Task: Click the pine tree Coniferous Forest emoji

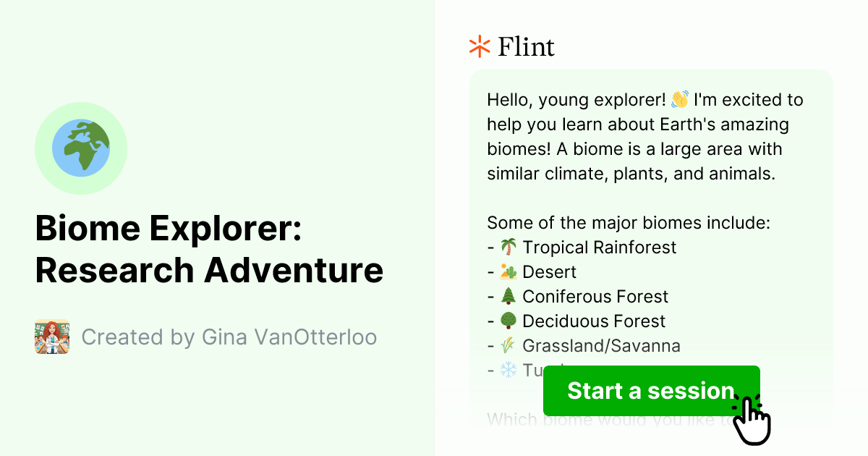Action: tap(508, 296)
